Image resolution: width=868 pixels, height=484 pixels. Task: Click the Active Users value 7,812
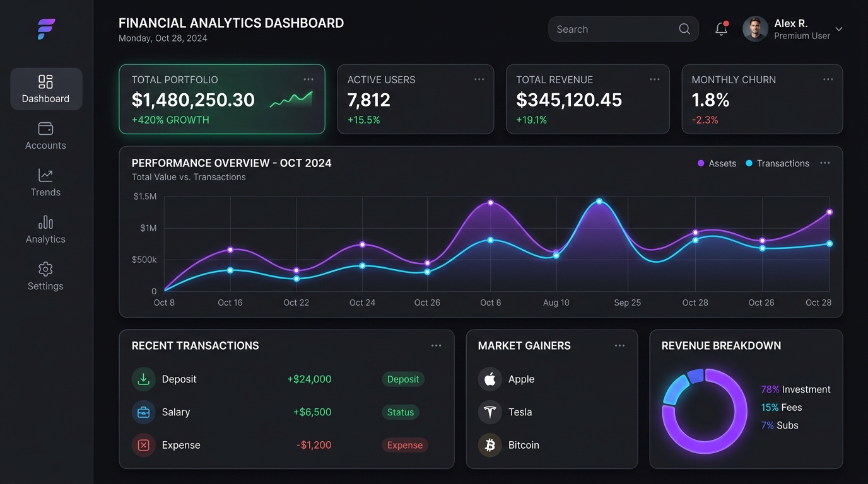(369, 100)
